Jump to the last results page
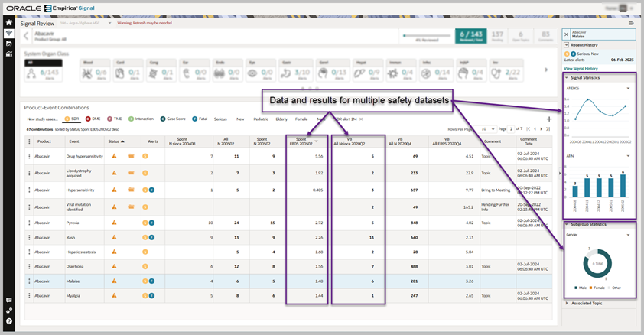Screen dimensions: 644x335 coord(548,129)
